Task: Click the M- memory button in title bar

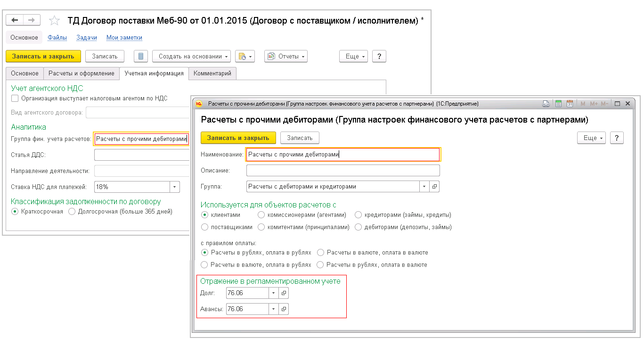Action: click(604, 104)
